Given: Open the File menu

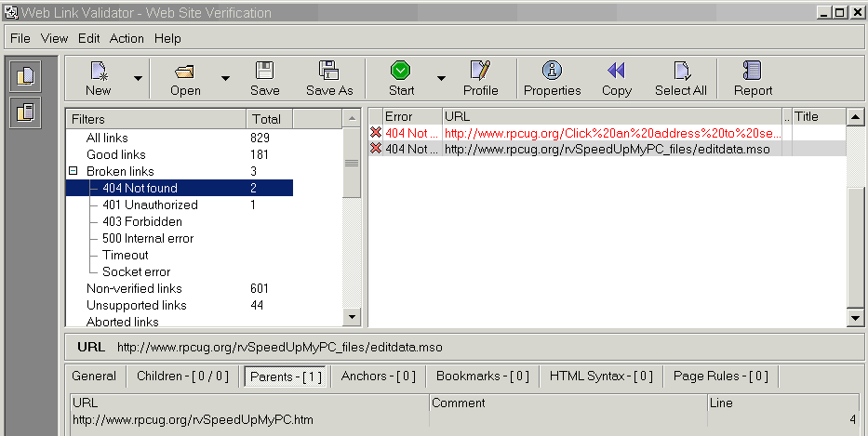Looking at the screenshot, I should [x=20, y=38].
